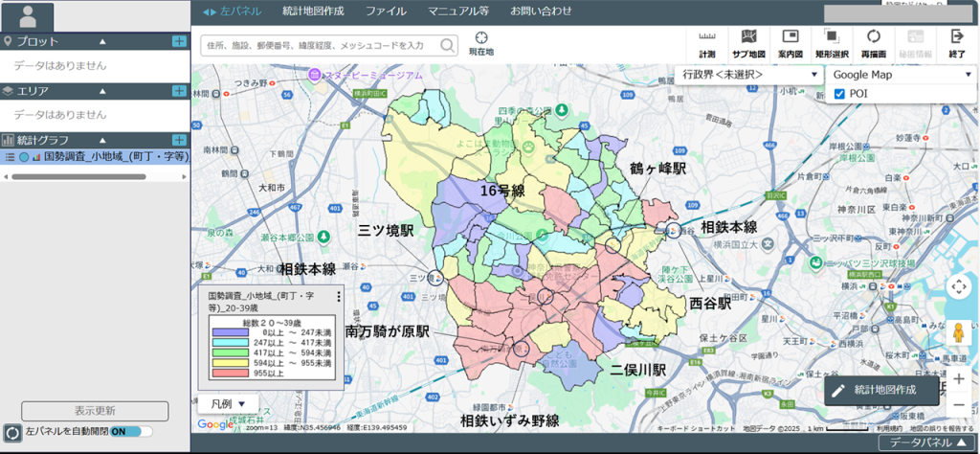
Task: Select the 国勢調査_小地域_(町丁・字等) row
Action: (95, 156)
